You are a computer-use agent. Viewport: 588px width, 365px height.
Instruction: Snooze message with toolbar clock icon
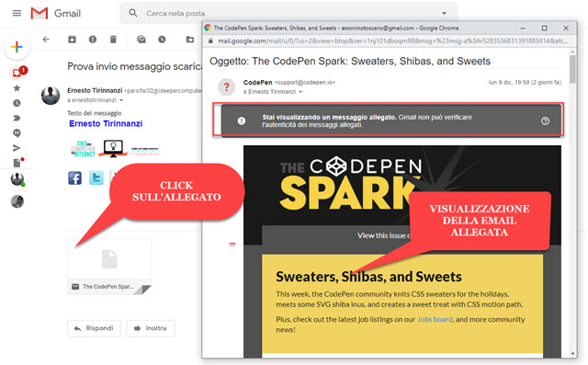(x=162, y=40)
